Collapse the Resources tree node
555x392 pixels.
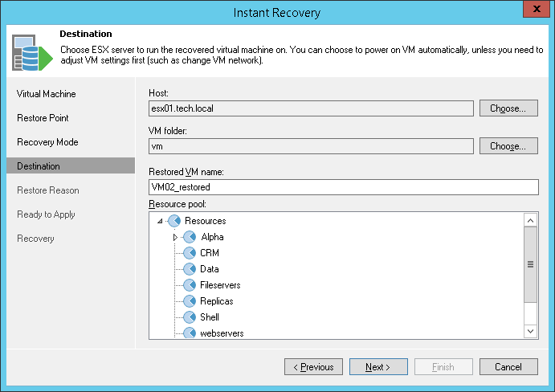pos(159,221)
